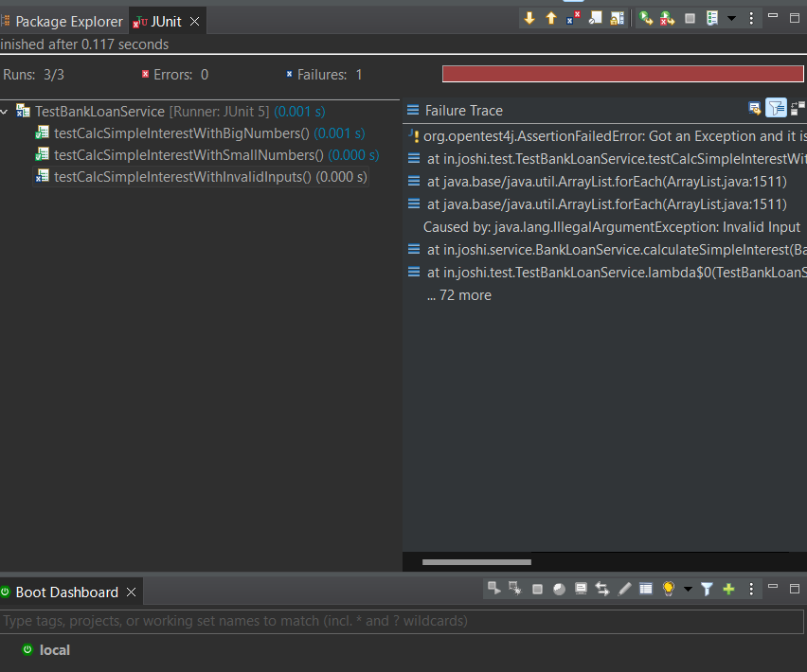Click Boot Dashboard (Re)start icon

494,589
